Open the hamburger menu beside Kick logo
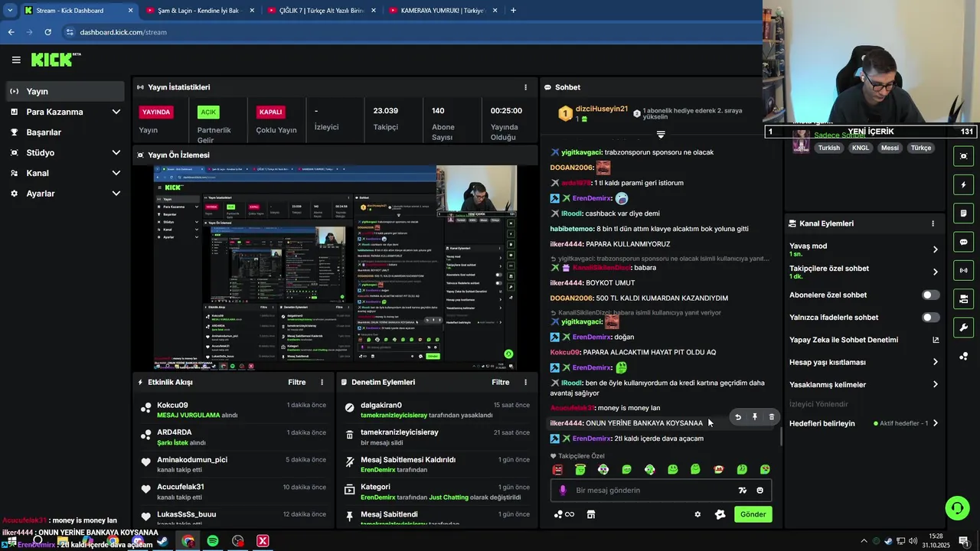980x551 pixels. 16,60
